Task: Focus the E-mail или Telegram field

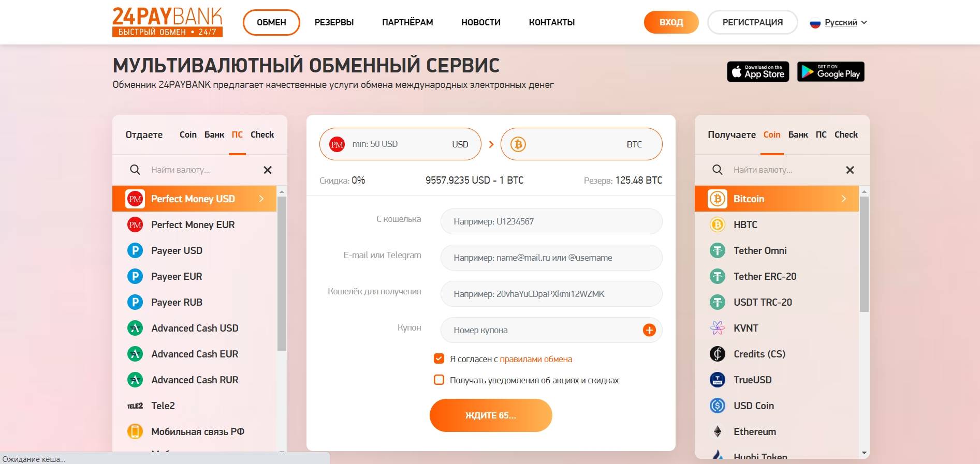Action: [551, 258]
